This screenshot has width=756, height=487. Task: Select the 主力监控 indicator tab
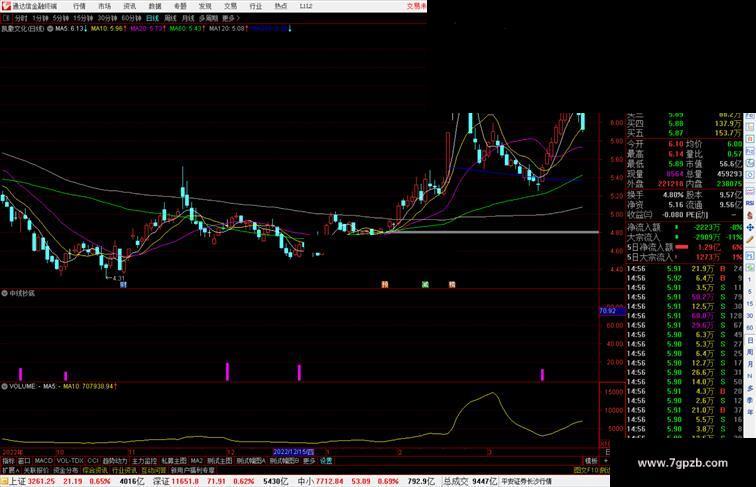coord(144,461)
